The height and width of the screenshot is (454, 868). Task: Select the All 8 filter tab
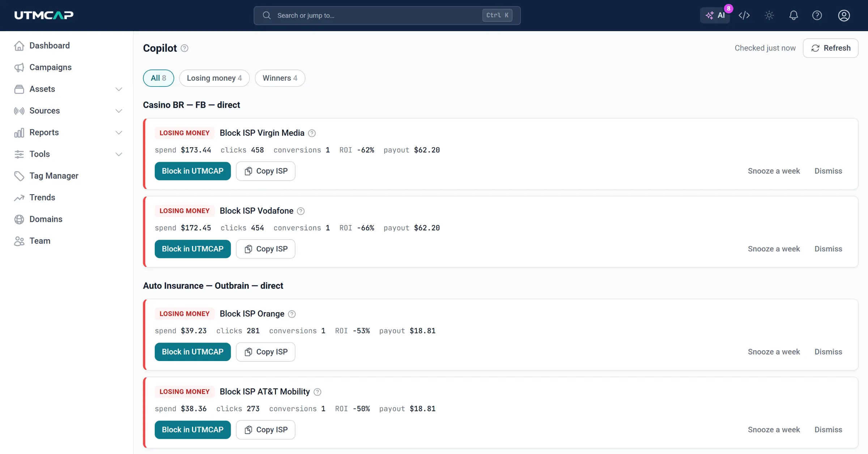[x=158, y=78]
